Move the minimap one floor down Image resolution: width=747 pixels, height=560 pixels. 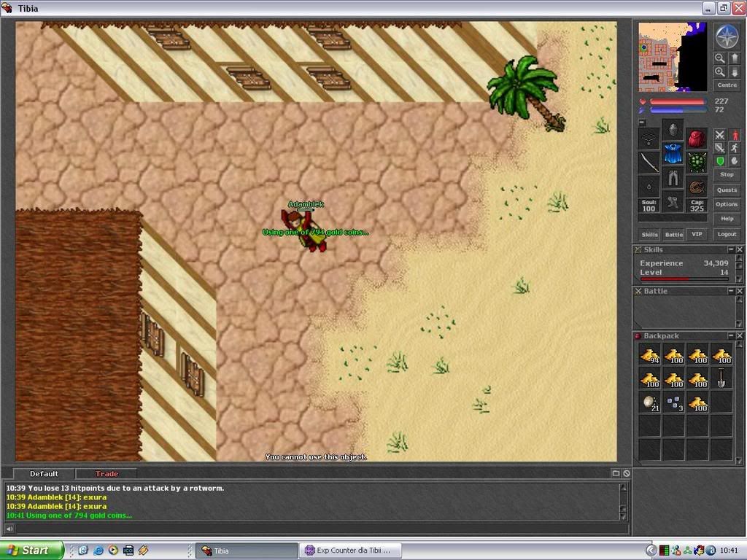coord(734,72)
